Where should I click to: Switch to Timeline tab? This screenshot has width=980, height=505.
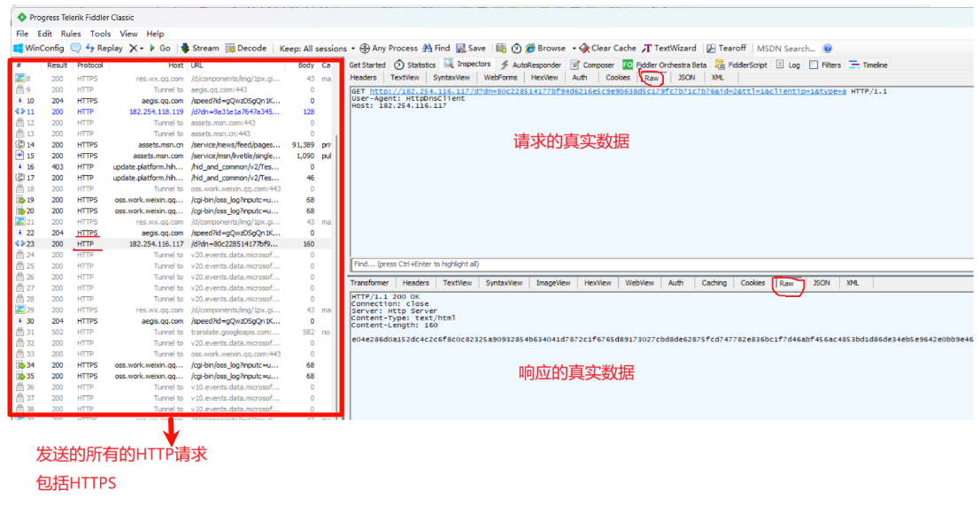tap(868, 65)
